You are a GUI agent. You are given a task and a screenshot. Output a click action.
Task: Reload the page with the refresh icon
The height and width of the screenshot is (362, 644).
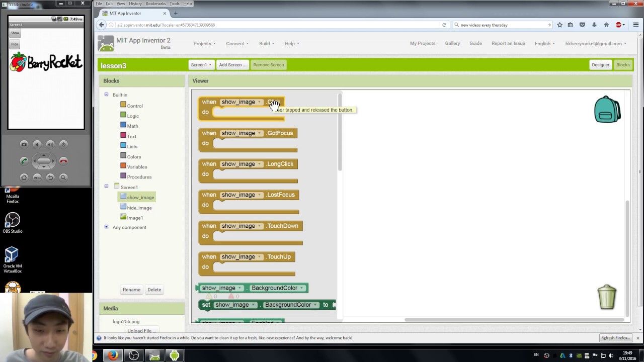click(x=444, y=25)
